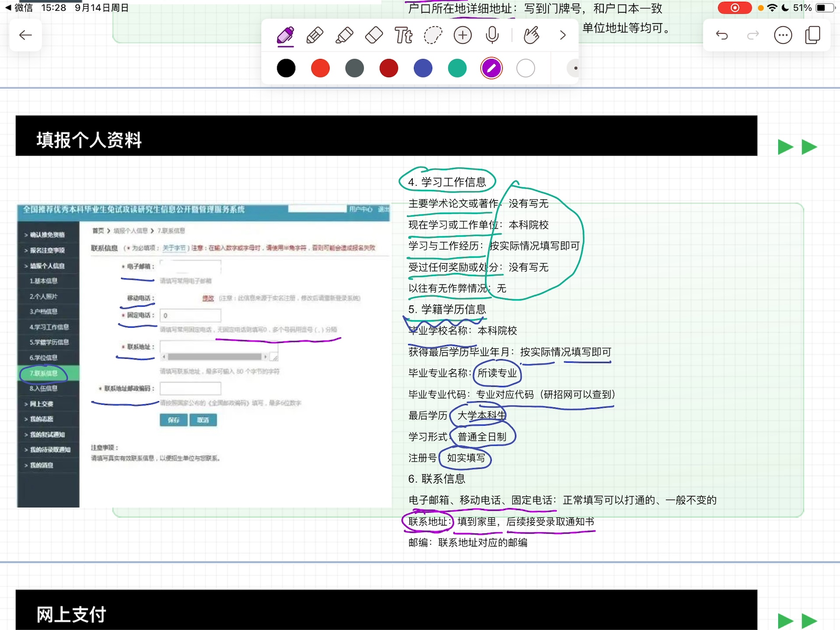Open the pages overview icon
The height and width of the screenshot is (630, 840).
(813, 35)
